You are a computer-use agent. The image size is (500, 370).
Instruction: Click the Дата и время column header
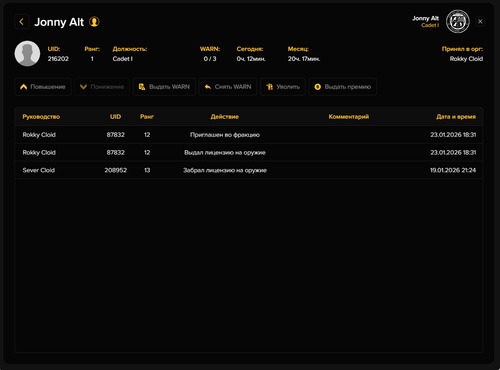(456, 117)
